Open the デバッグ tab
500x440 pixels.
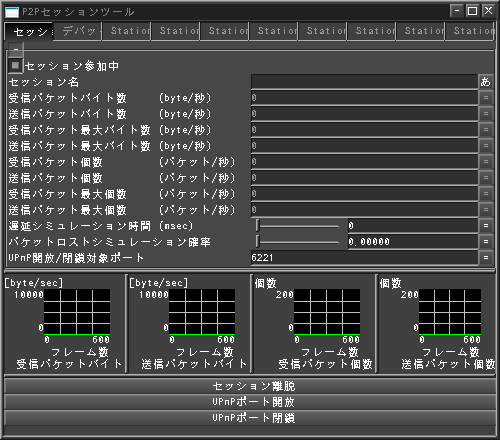(x=78, y=31)
